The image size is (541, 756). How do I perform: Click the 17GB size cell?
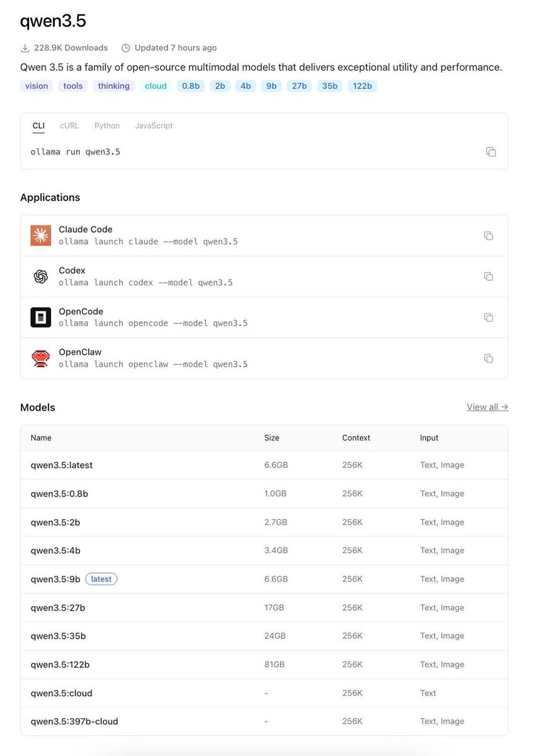coord(274,608)
